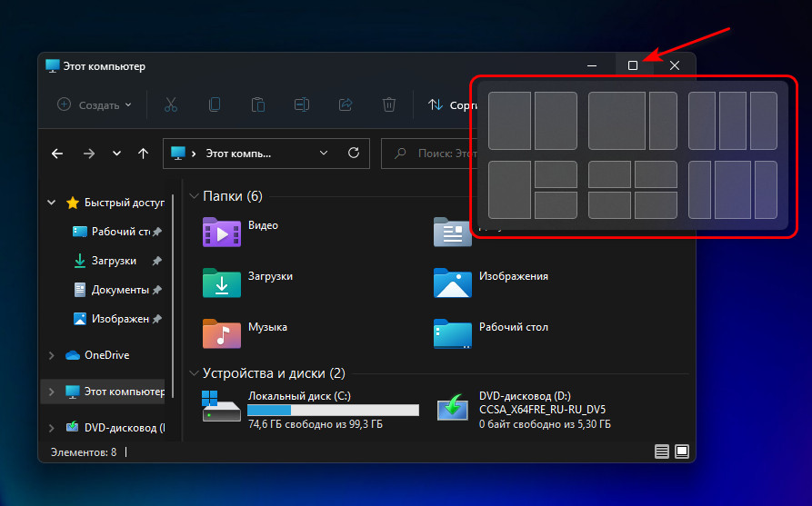Click the maximize window button
The image size is (812, 506).
[633, 65]
